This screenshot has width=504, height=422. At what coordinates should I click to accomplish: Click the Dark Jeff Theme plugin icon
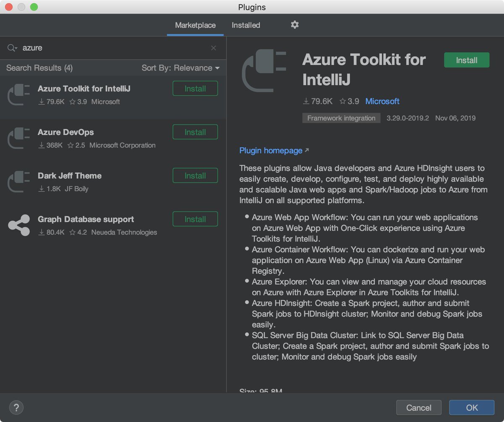(x=19, y=182)
